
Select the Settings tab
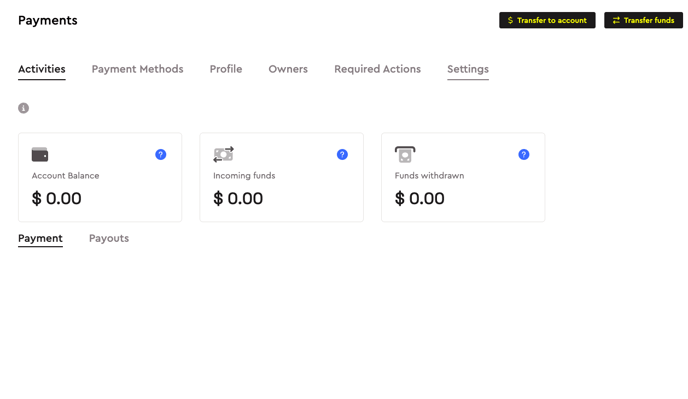[468, 69]
